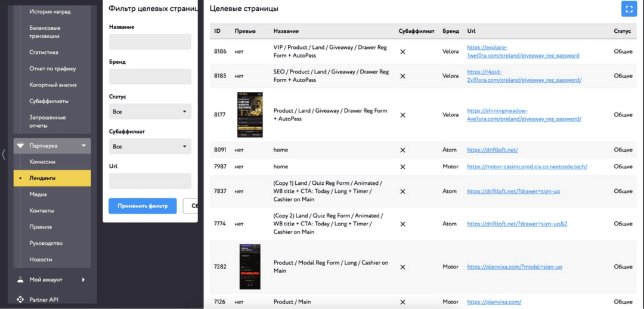Open Контакты in the sidebar
Screen dimensions: 644x309
42,211
